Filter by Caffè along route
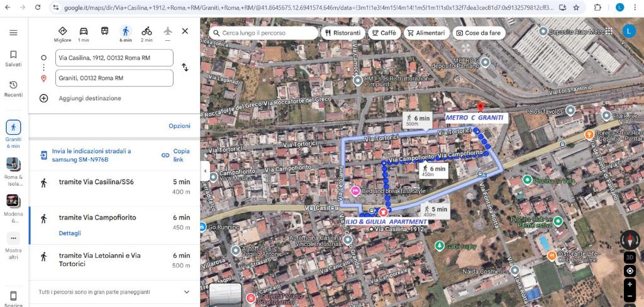 pyautogui.click(x=383, y=33)
